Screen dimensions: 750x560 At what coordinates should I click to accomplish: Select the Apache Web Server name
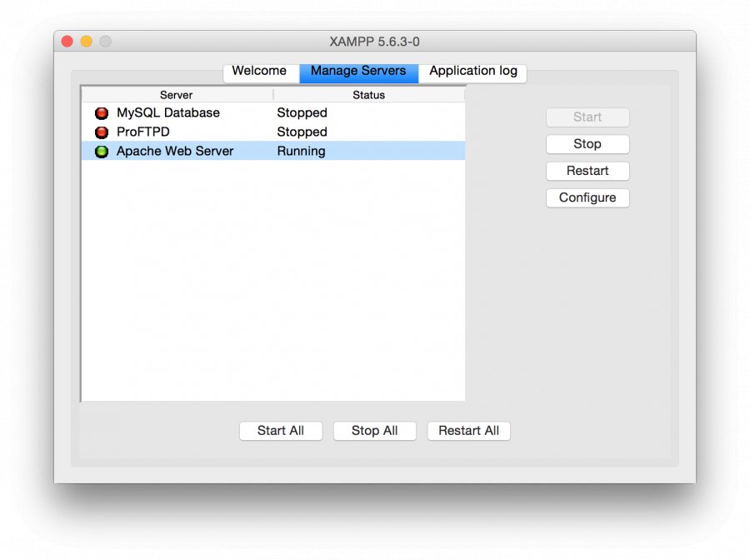[175, 151]
